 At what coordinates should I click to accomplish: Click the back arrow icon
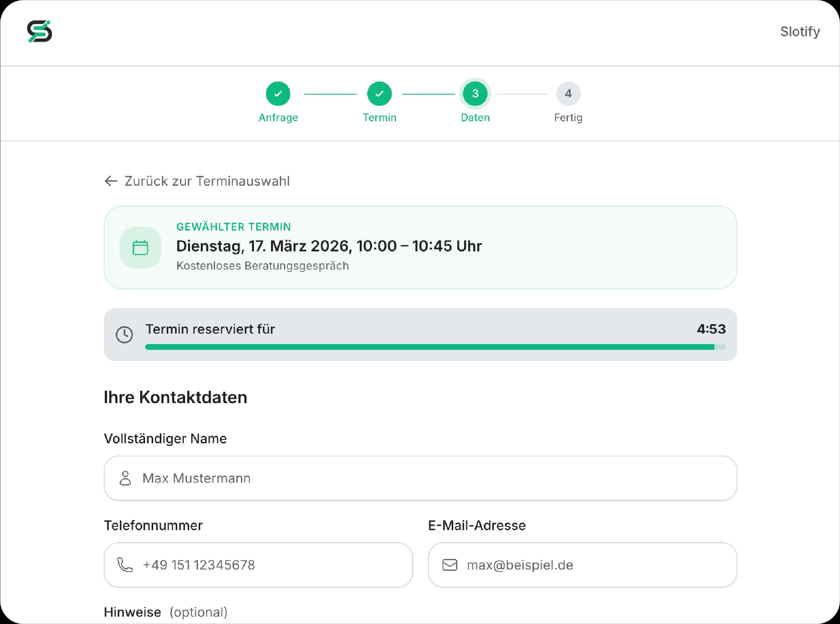(x=111, y=181)
